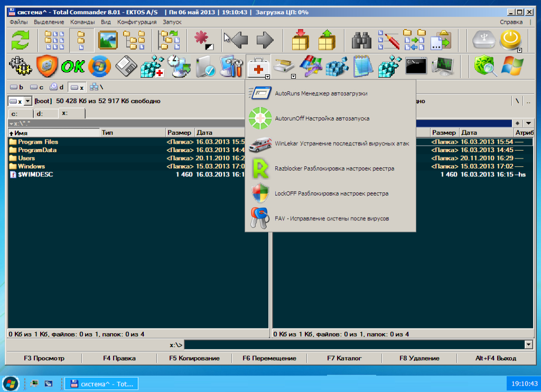Click the floppy disk icon

pyautogui.click(x=126, y=66)
